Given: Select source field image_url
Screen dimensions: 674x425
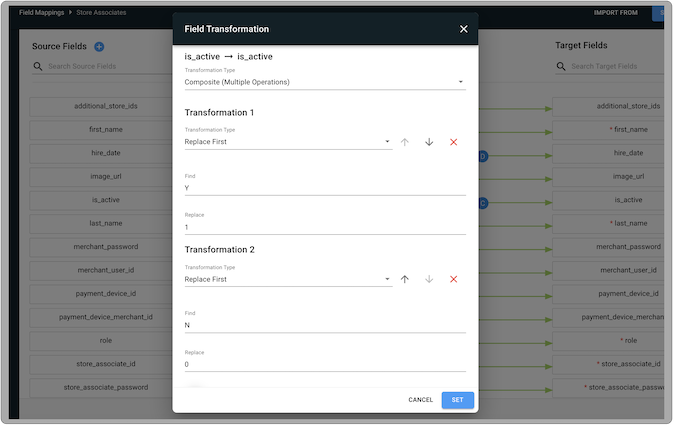Looking at the screenshot, I should coord(101,176).
